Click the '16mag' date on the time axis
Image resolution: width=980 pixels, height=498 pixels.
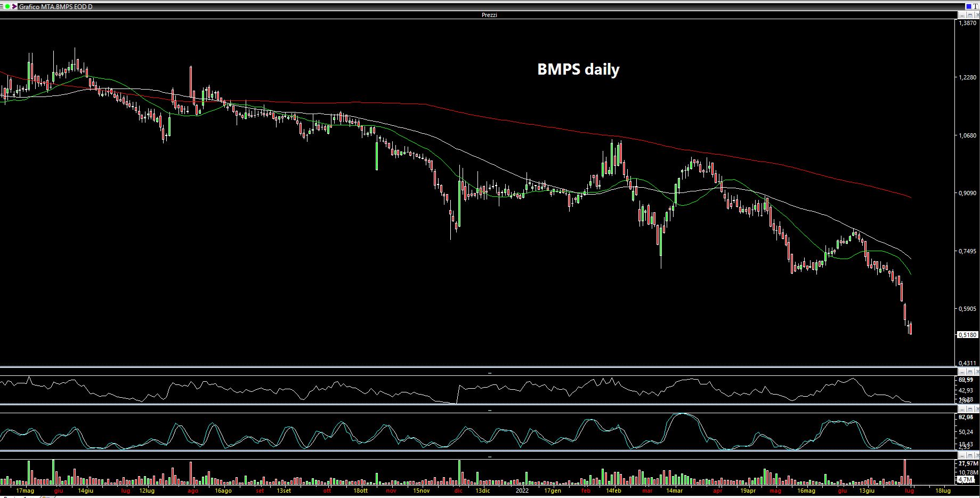click(x=806, y=491)
